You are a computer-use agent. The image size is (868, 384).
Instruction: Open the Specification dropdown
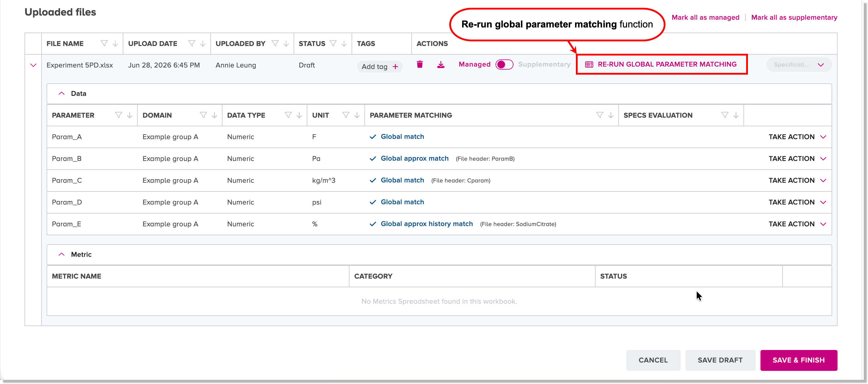click(799, 64)
